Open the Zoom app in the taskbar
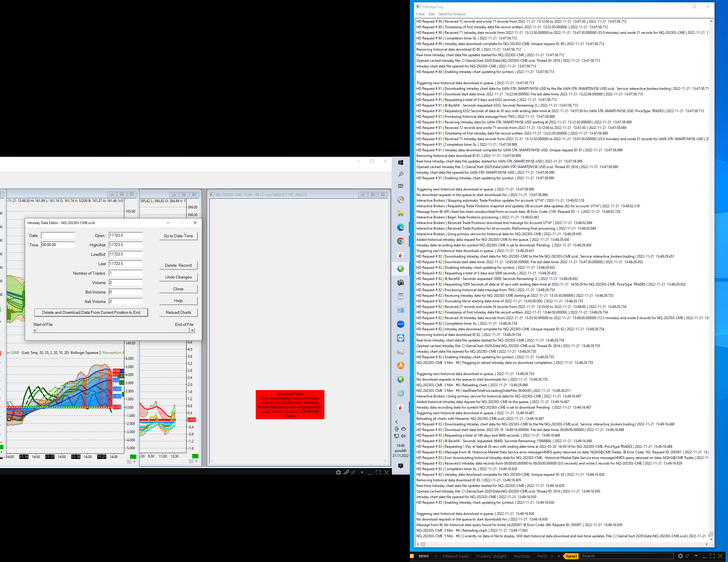This screenshot has width=728, height=562. coord(401,324)
